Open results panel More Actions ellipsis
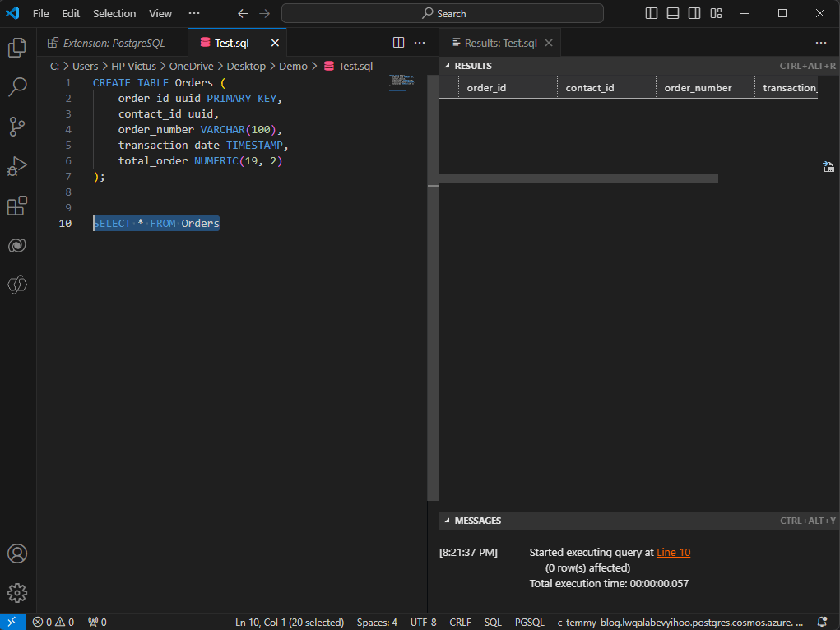This screenshot has width=840, height=630. coord(821,43)
